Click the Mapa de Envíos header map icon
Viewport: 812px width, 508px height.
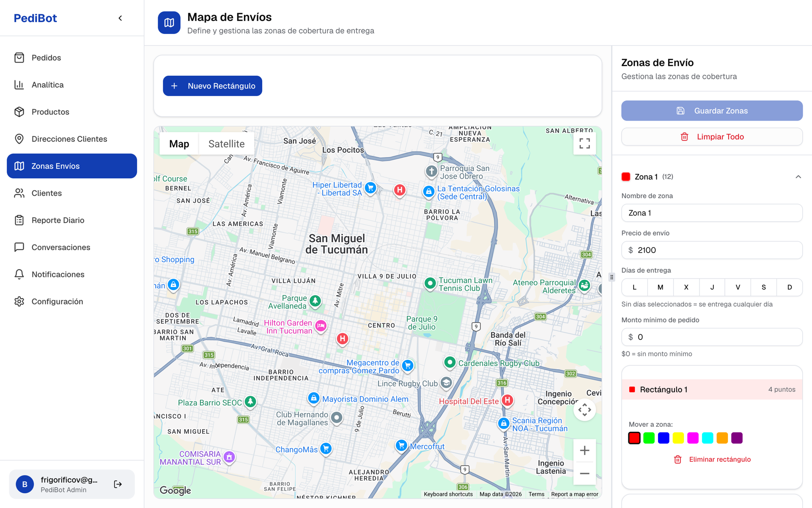pos(169,23)
